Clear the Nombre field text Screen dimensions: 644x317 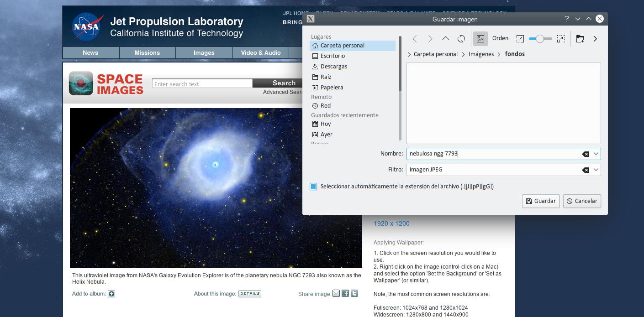point(586,154)
